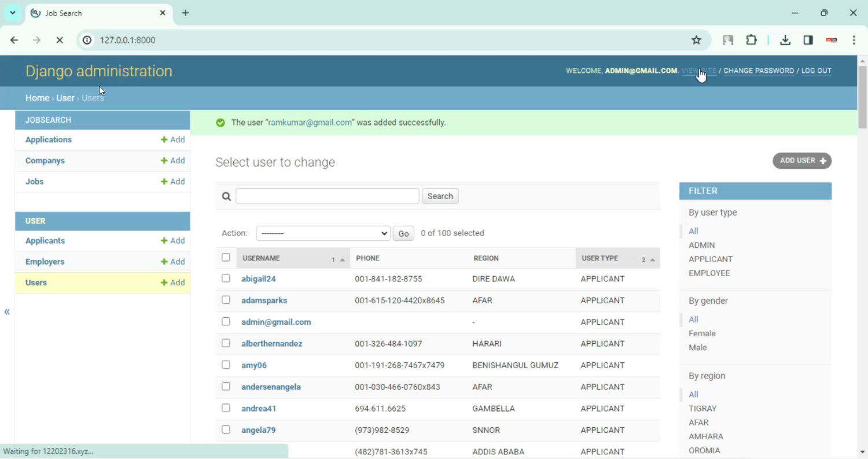The image size is (868, 459).
Task: Open the Chrome three-dot menu
Action: click(854, 40)
